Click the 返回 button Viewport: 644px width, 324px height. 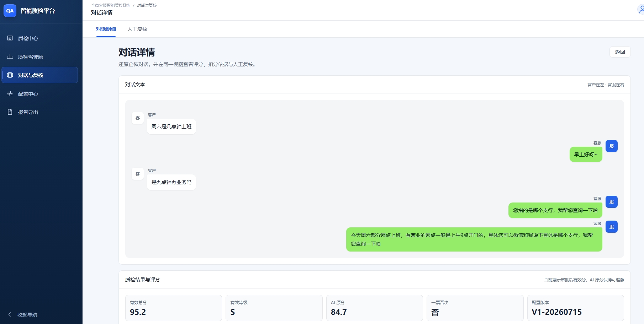(x=620, y=52)
